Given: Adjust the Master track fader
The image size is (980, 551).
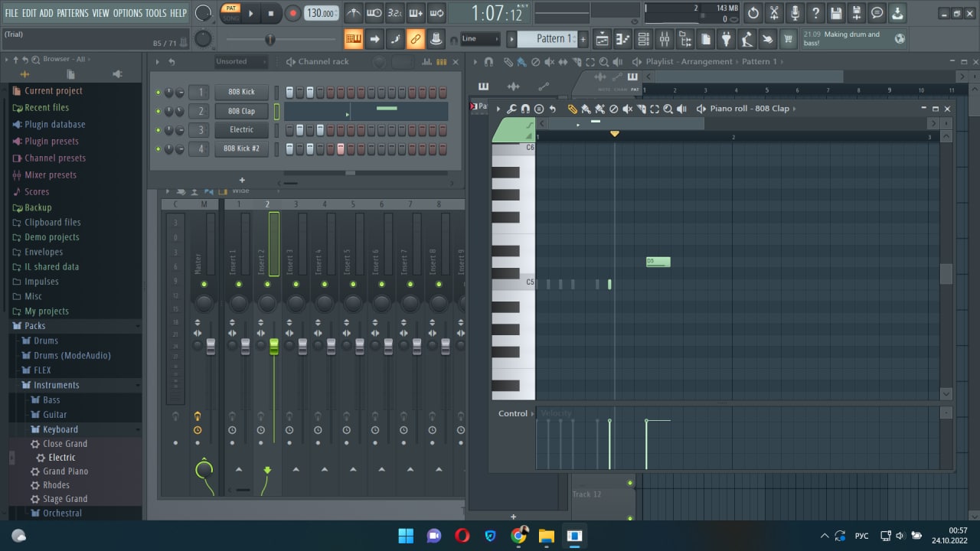Looking at the screenshot, I should (x=211, y=347).
